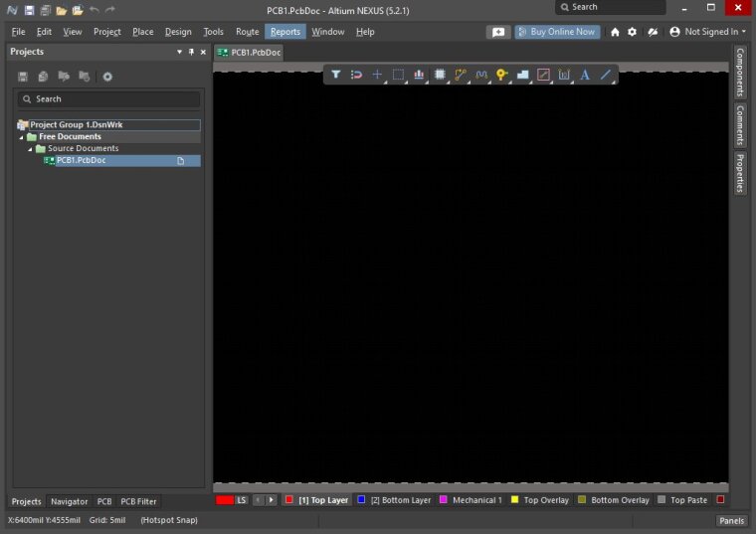Click the Buy Online Now button
Image resolution: width=756 pixels, height=534 pixels.
point(557,32)
